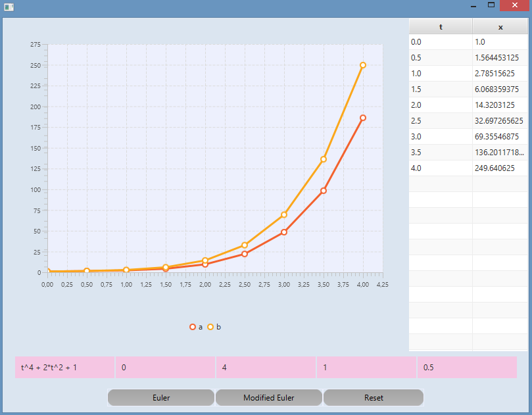
Task: Focus the step size field containing 0.5
Action: click(467, 367)
